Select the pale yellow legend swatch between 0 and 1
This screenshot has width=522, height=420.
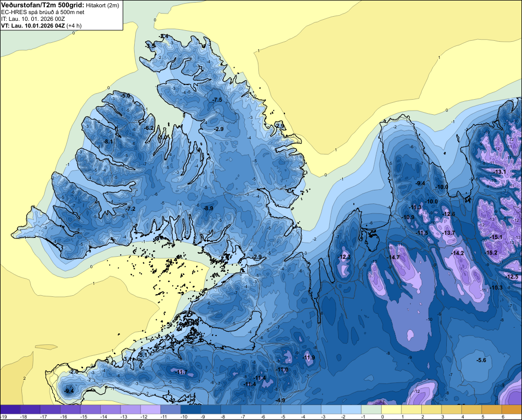391,410
